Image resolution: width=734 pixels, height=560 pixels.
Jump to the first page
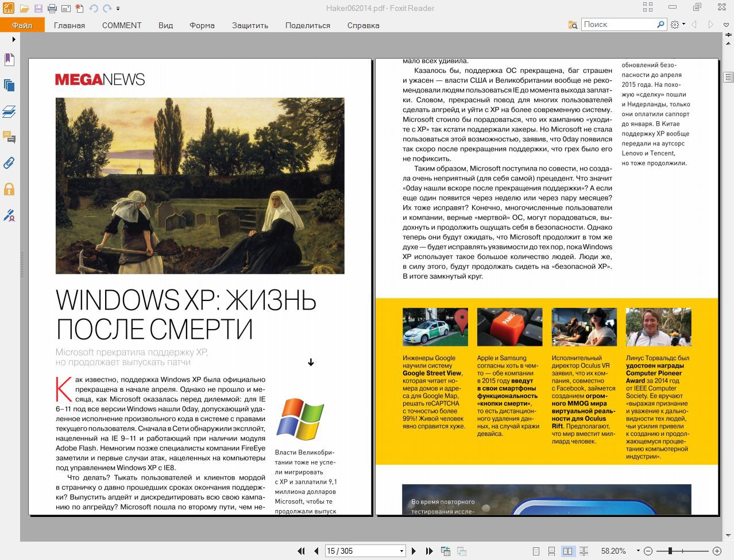[x=301, y=551]
